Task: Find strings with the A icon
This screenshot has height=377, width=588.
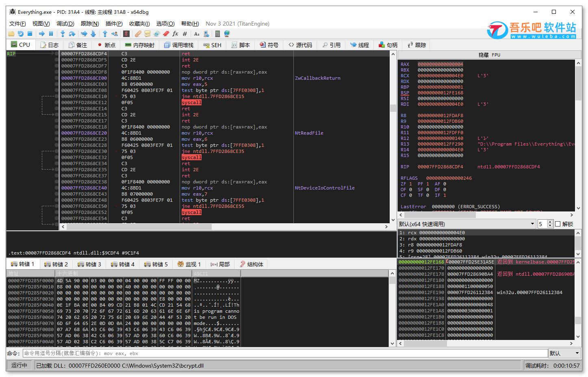Action: pos(197,34)
